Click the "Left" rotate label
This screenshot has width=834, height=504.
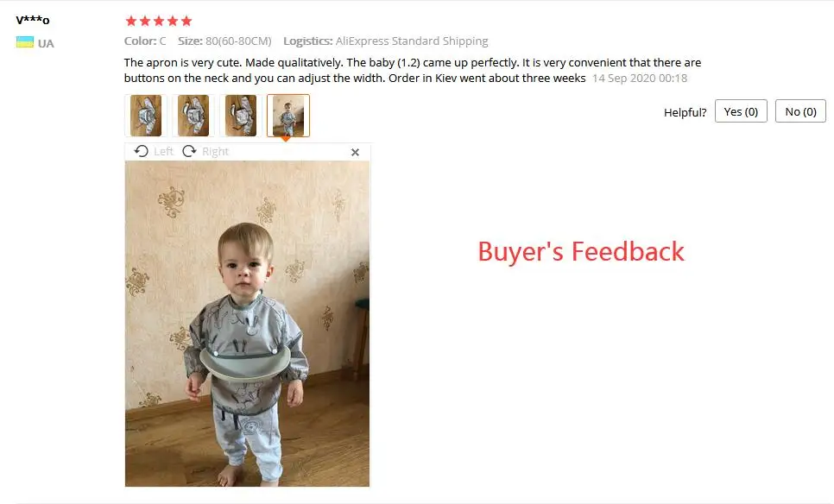pos(163,152)
